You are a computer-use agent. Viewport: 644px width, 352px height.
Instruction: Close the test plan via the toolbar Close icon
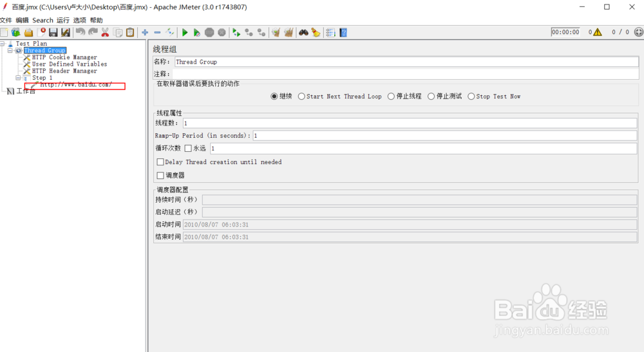[x=41, y=32]
